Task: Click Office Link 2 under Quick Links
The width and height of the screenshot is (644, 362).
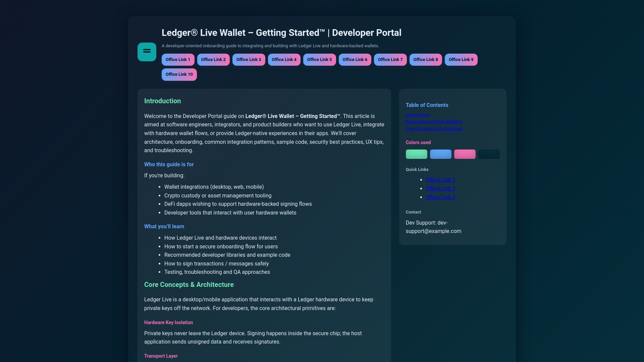Action: coord(440,188)
